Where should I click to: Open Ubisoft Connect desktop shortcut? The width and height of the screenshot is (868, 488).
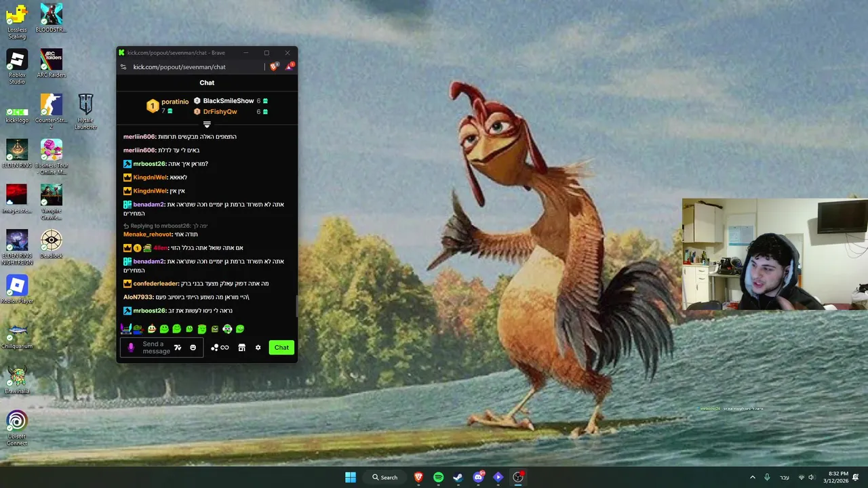point(17,429)
